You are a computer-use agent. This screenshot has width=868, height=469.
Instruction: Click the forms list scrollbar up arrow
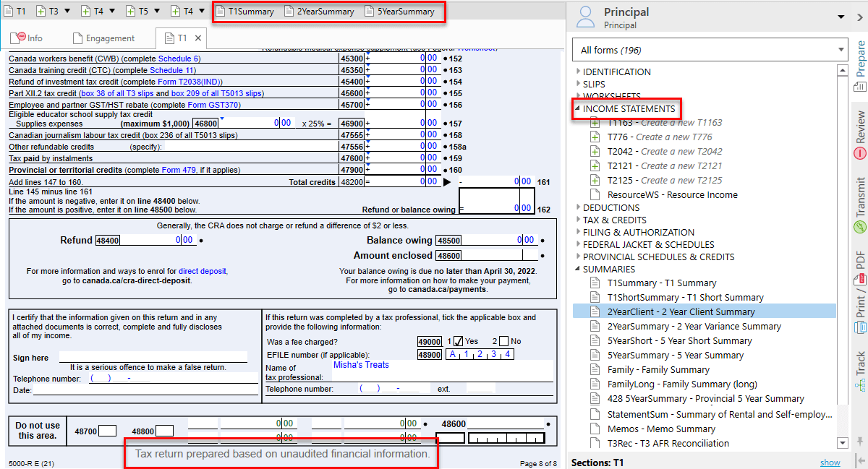pos(842,70)
